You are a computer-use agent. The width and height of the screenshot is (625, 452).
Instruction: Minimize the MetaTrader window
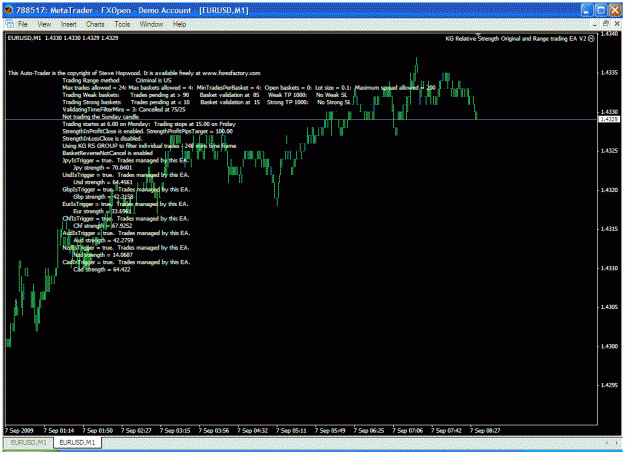coord(586,10)
